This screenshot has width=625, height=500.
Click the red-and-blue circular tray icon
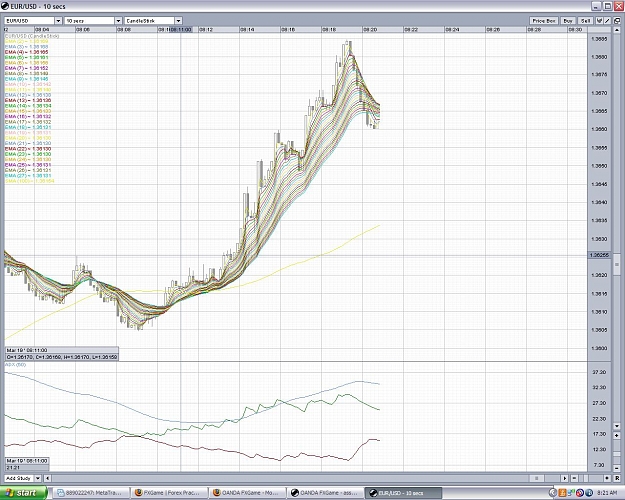(x=580, y=493)
